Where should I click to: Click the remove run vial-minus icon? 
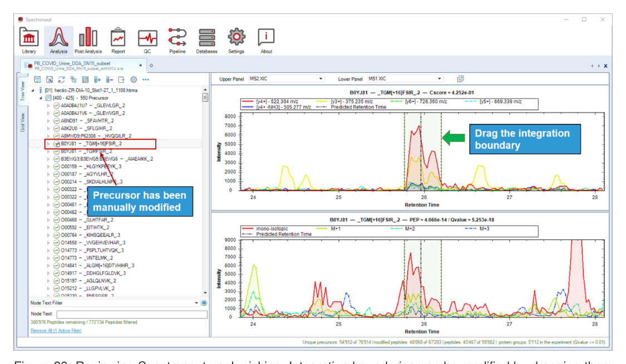[110, 79]
